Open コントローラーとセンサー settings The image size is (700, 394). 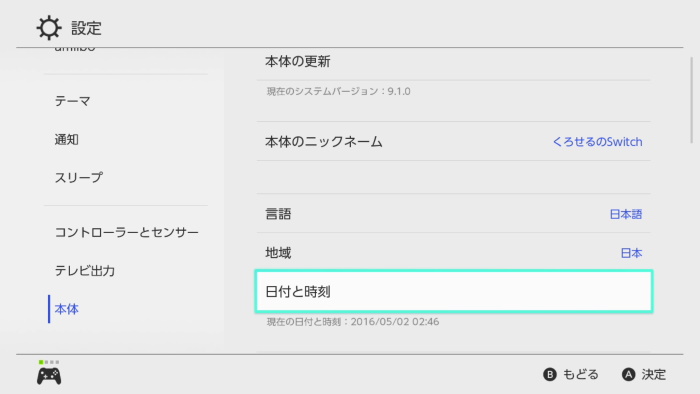coord(127,232)
